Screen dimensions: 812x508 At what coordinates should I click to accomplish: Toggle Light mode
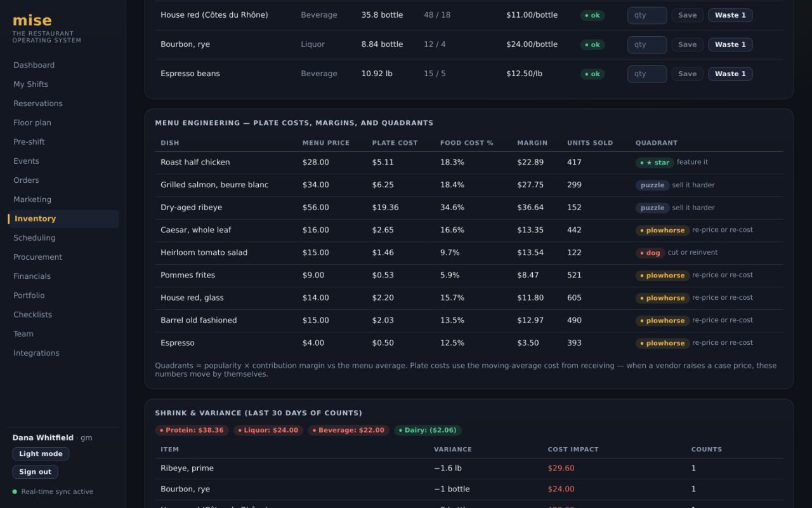pos(41,454)
